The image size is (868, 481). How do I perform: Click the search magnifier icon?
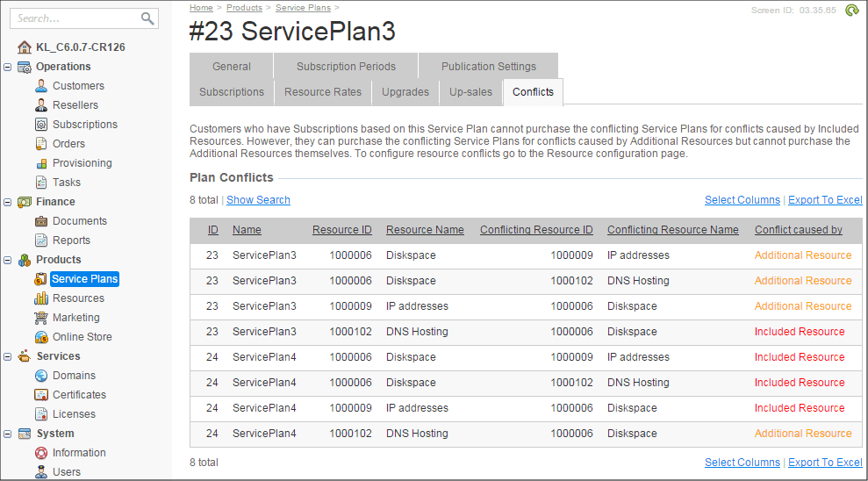coord(147,18)
